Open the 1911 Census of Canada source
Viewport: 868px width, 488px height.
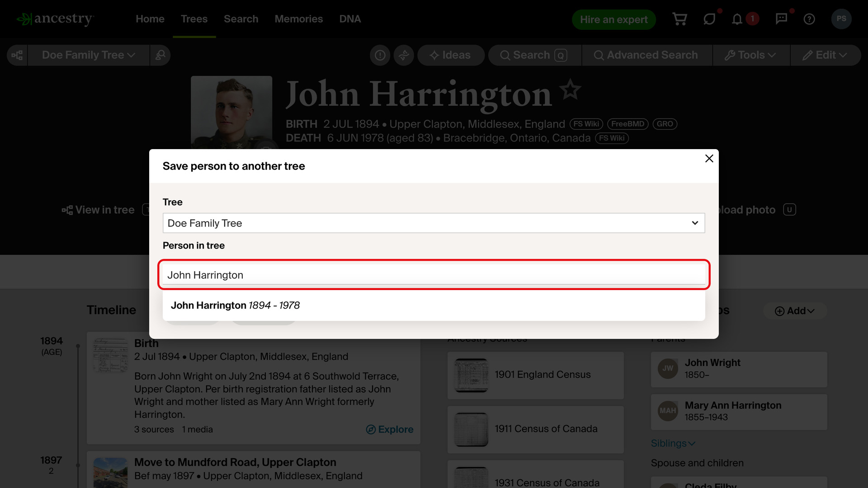[535, 429]
